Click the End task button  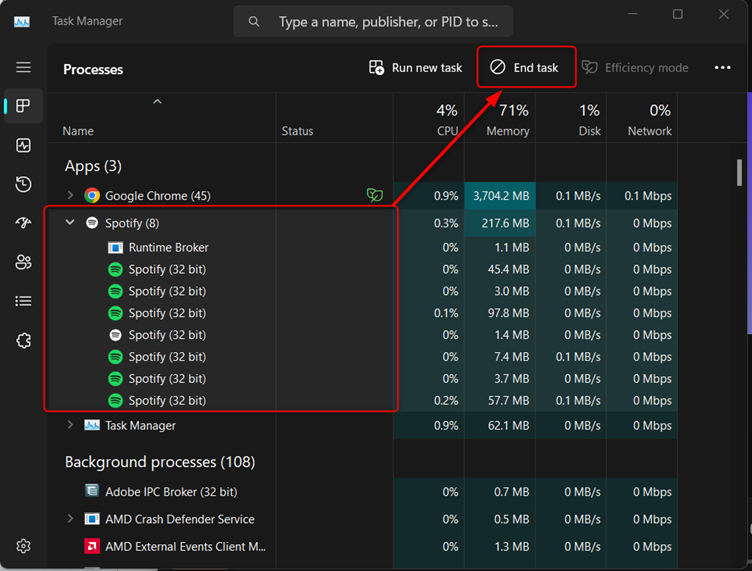pos(524,68)
